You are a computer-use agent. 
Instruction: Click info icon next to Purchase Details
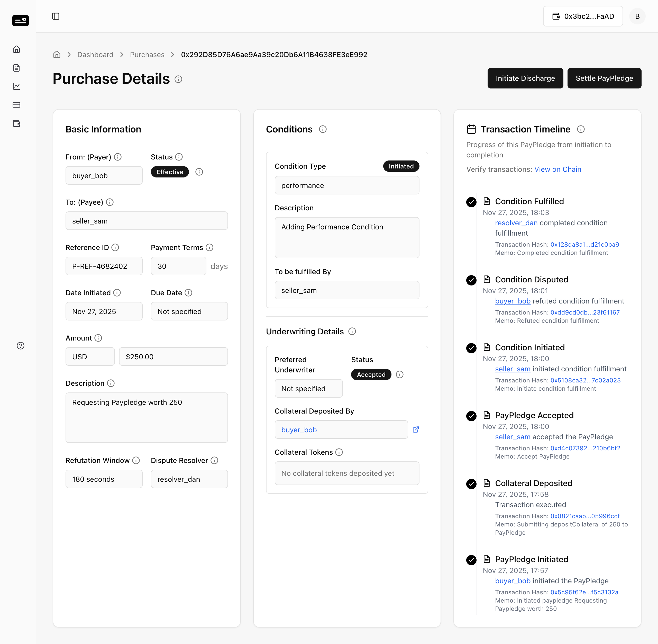(178, 79)
